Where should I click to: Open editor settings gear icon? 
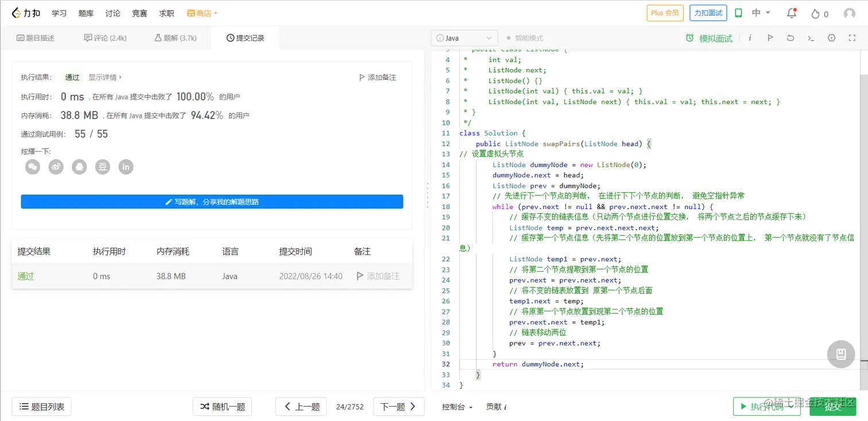831,38
